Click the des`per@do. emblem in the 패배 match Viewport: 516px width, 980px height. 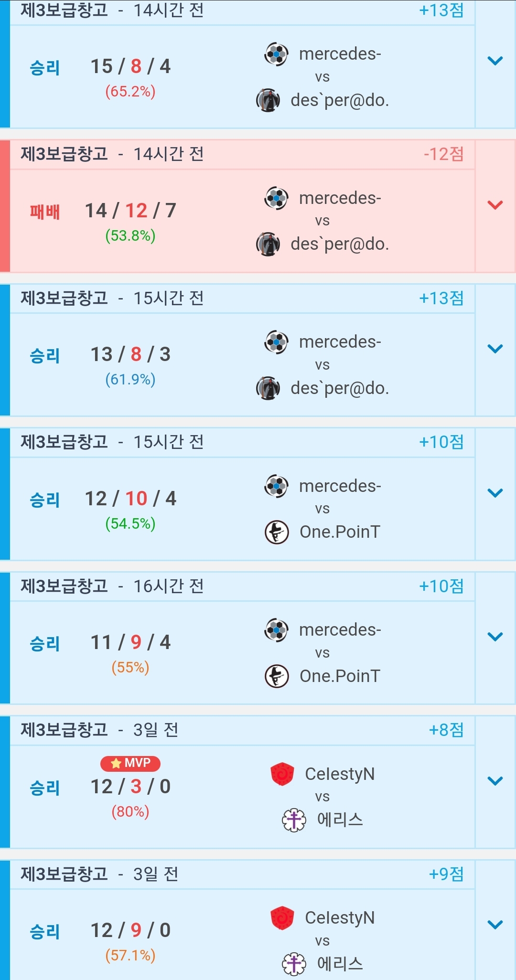pyautogui.click(x=268, y=245)
